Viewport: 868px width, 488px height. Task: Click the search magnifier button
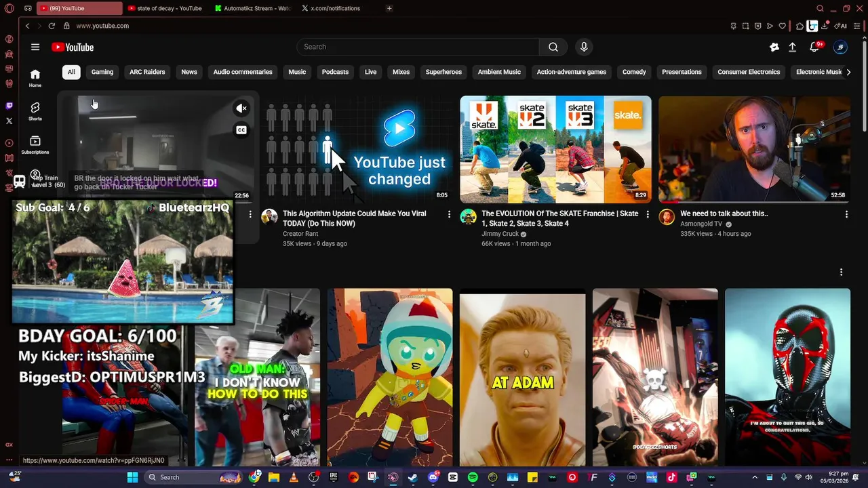click(553, 47)
